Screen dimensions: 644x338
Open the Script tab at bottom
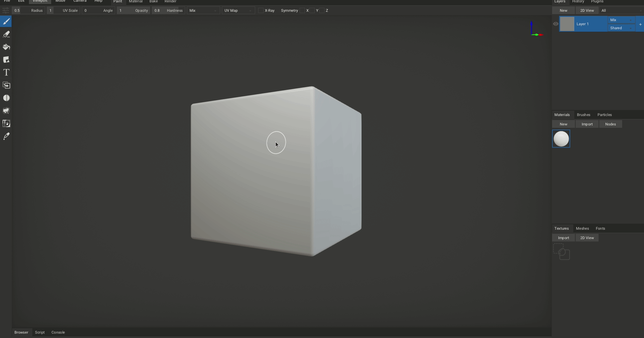[x=40, y=332]
